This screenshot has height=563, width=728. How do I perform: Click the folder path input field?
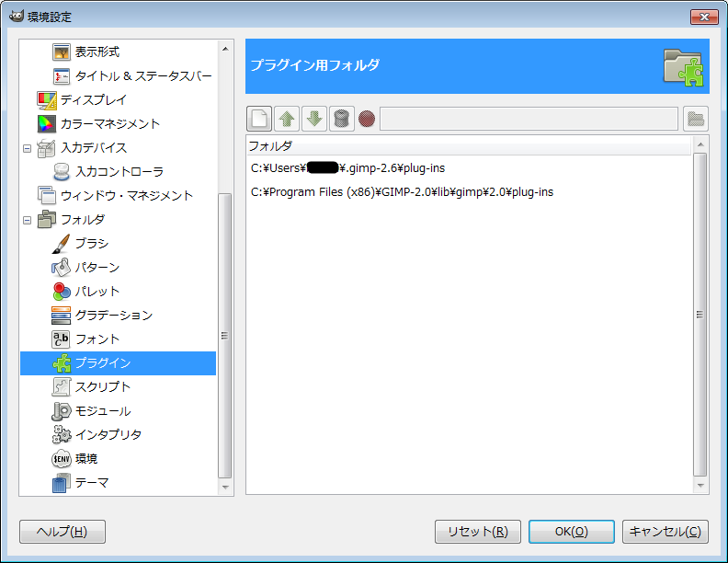click(x=529, y=119)
